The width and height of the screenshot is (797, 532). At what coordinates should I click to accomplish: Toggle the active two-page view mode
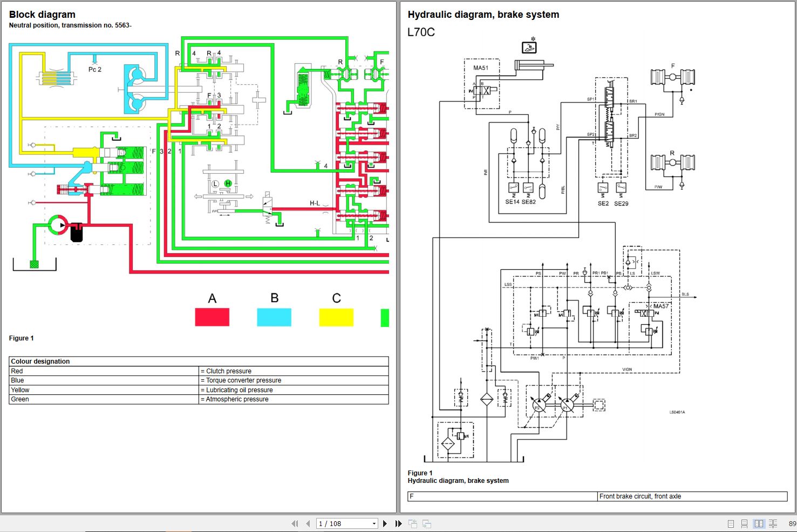click(x=759, y=523)
